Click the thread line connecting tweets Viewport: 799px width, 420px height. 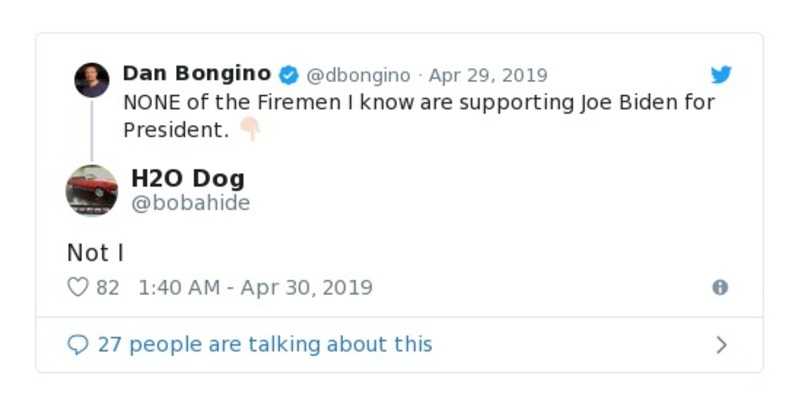coord(92,130)
